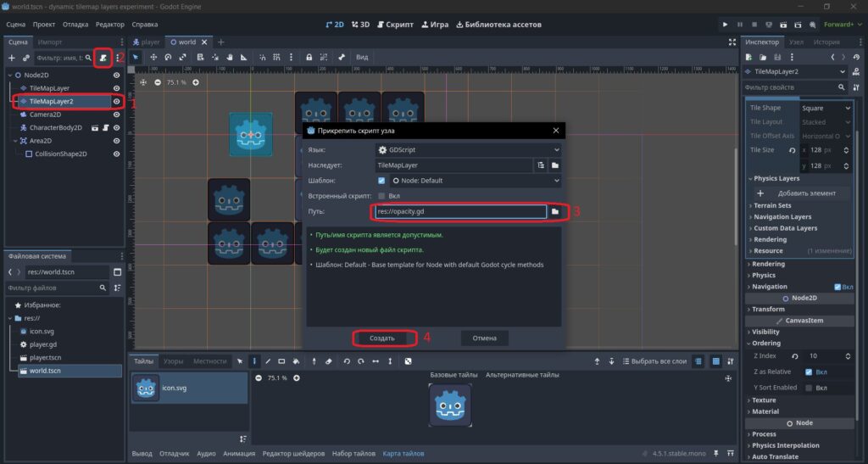Image resolution: width=868 pixels, height=464 pixels.
Task: Toggle visibility eye of TileMapLayer node
Action: click(116, 88)
